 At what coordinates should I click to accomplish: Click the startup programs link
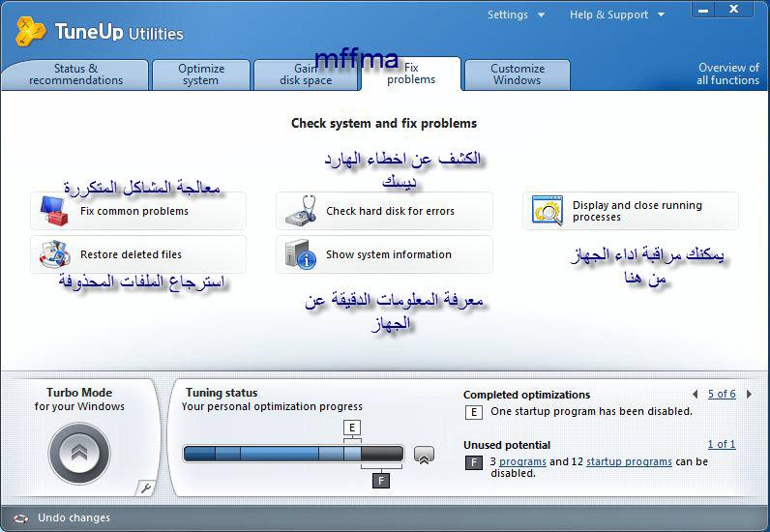point(629,461)
